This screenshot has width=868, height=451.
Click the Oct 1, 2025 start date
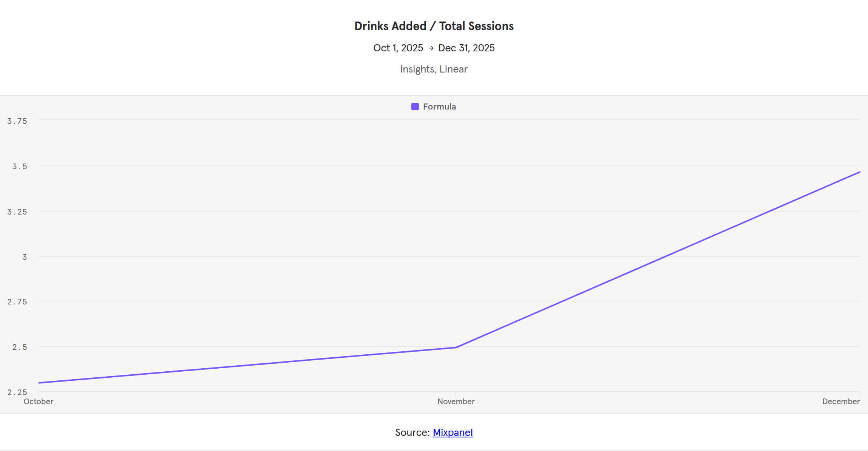398,48
